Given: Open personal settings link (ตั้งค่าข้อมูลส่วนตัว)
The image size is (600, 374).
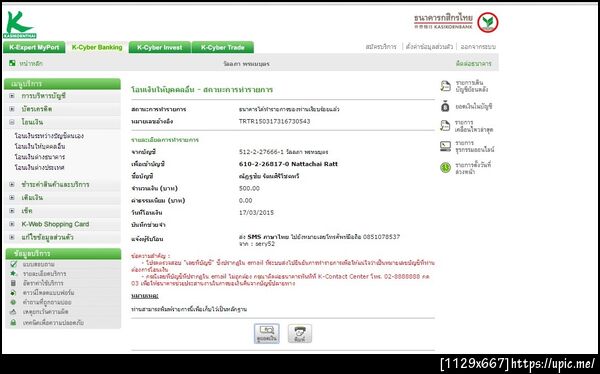Looking at the screenshot, I should pyautogui.click(x=429, y=47).
